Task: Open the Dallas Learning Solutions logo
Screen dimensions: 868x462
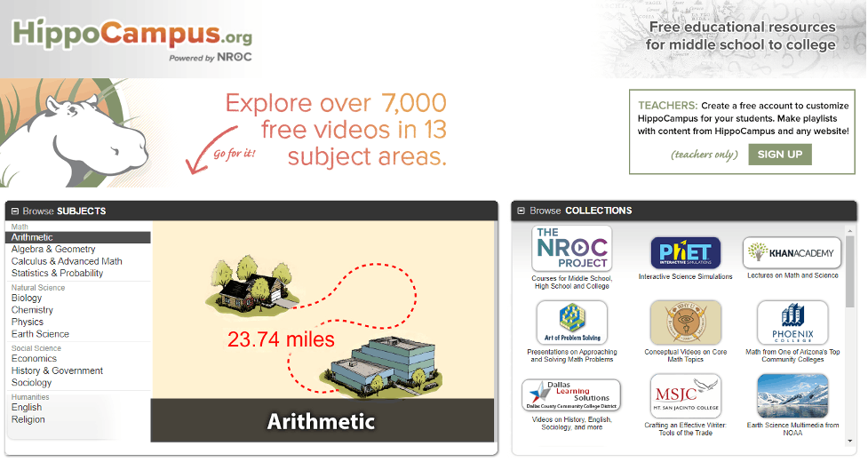Action: click(x=571, y=394)
